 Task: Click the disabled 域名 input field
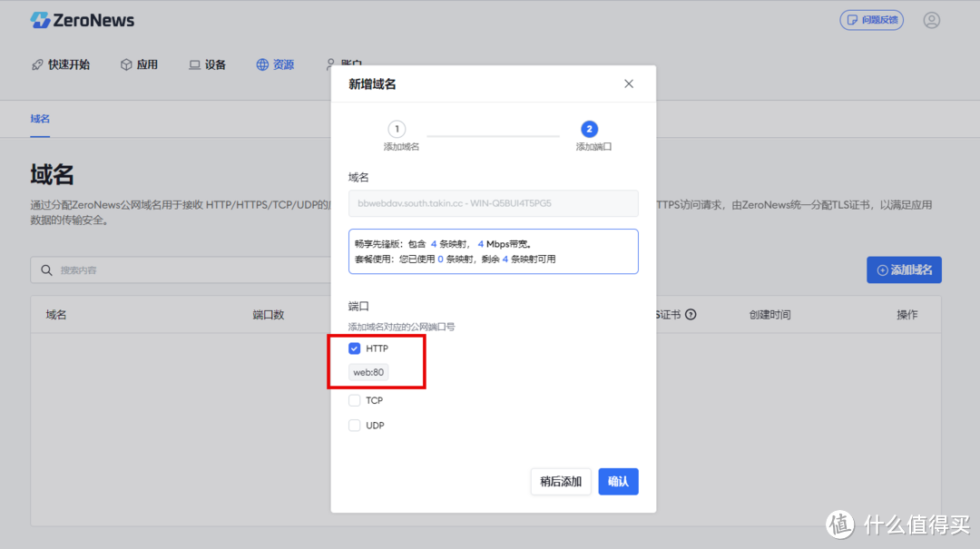tap(493, 203)
